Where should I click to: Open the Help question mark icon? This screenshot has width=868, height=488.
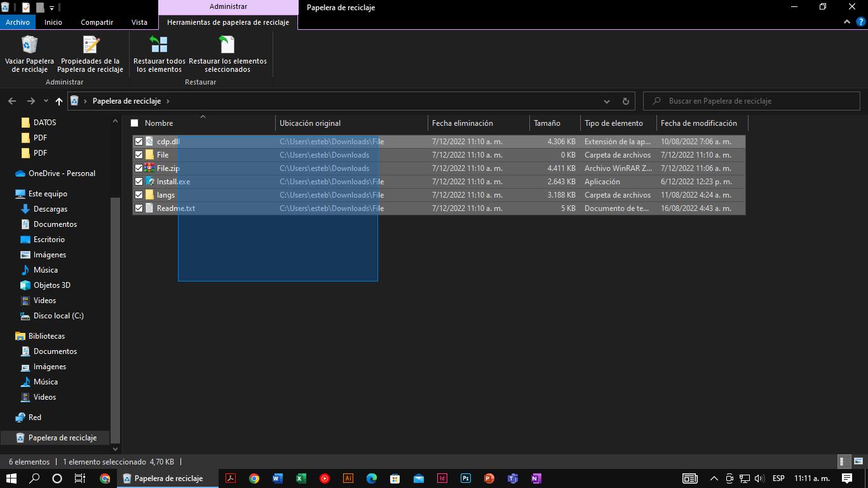tap(861, 22)
